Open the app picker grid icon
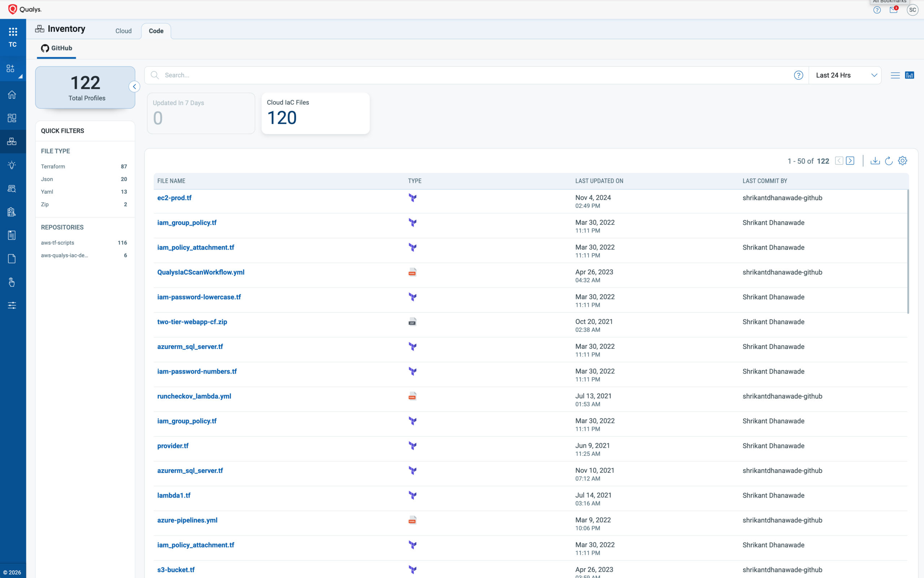The height and width of the screenshot is (578, 924). pyautogui.click(x=13, y=32)
